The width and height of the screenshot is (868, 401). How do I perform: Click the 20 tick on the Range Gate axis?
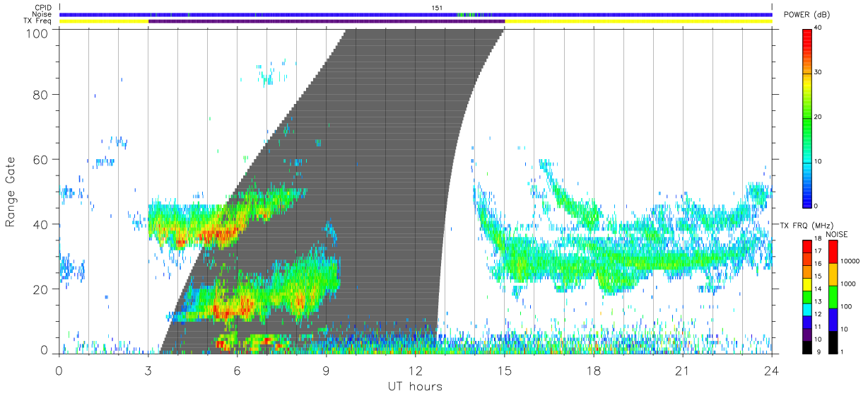click(42, 289)
